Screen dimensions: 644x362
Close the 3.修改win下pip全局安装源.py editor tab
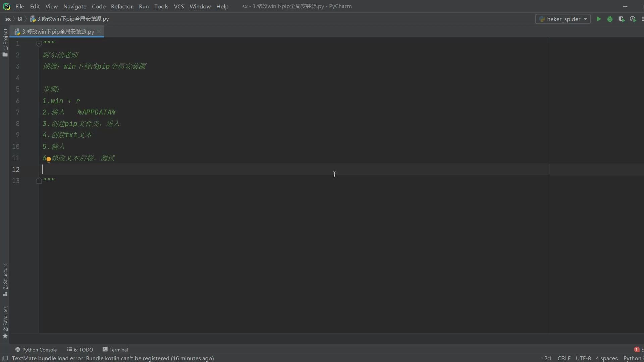click(99, 31)
